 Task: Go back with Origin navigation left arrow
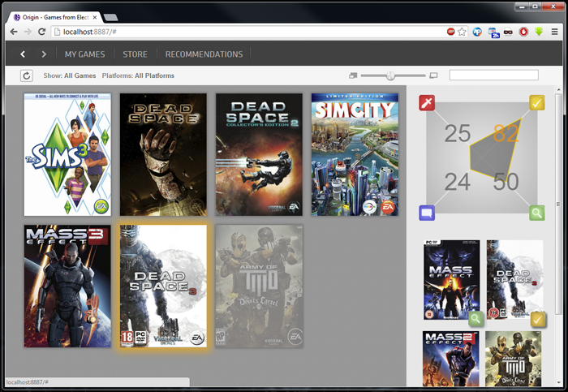pyautogui.click(x=23, y=54)
